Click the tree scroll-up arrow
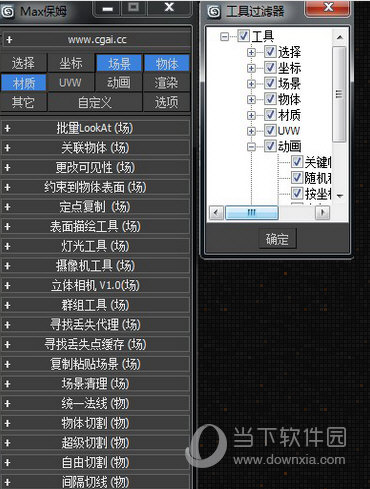 (339, 37)
